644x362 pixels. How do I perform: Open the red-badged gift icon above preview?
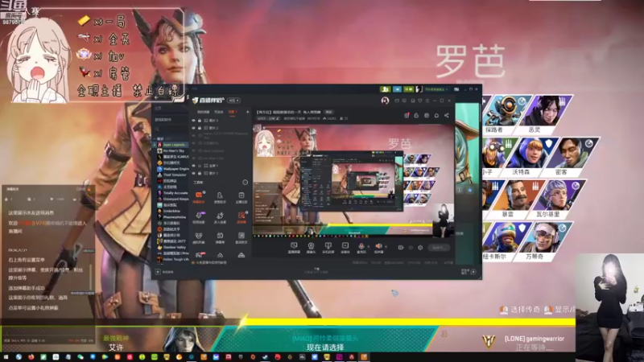coord(407,115)
